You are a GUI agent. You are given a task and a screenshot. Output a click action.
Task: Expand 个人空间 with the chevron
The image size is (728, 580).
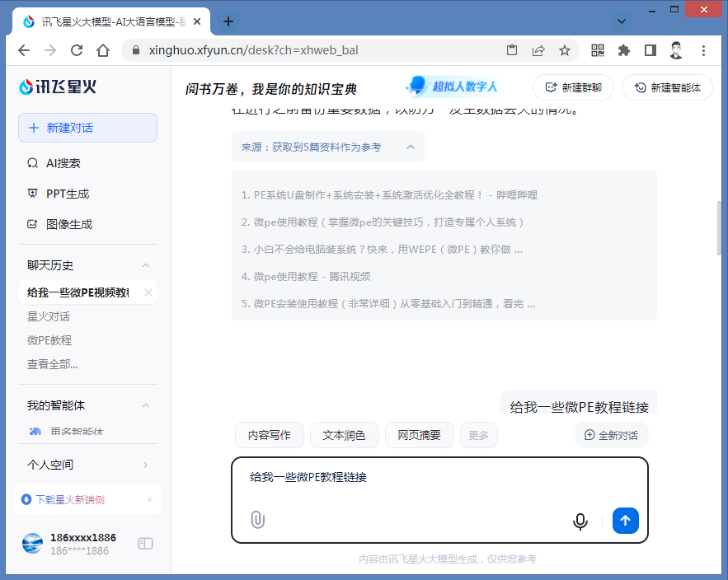146,465
